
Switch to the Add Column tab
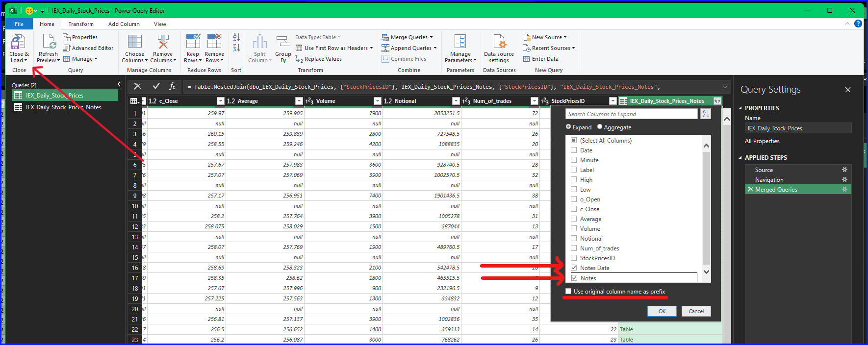[124, 24]
